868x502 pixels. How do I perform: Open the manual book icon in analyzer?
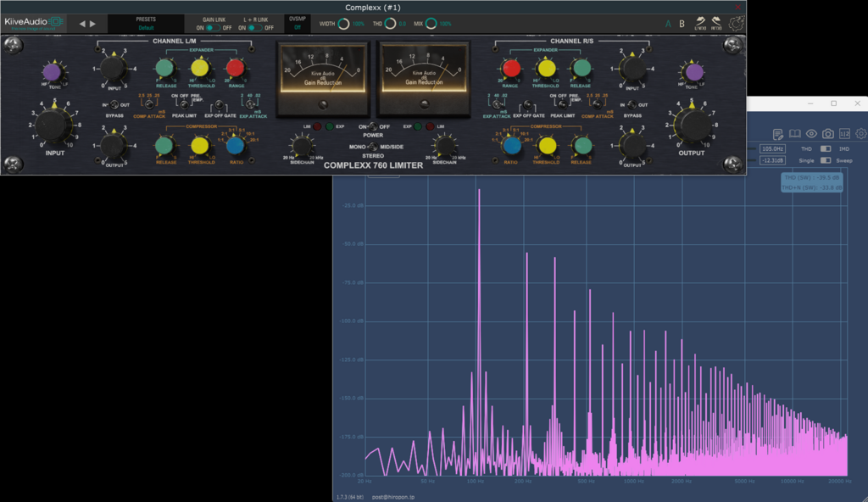tap(794, 133)
